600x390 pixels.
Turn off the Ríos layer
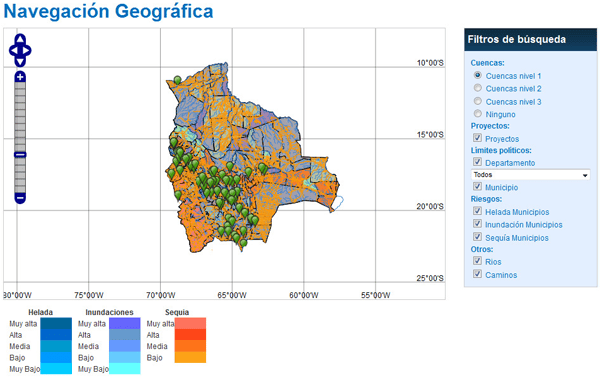[477, 261]
